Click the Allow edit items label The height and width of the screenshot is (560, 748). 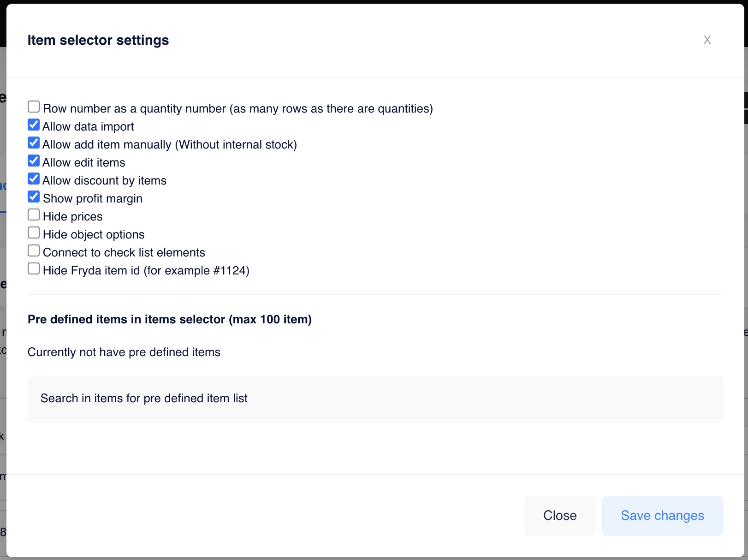[84, 163]
